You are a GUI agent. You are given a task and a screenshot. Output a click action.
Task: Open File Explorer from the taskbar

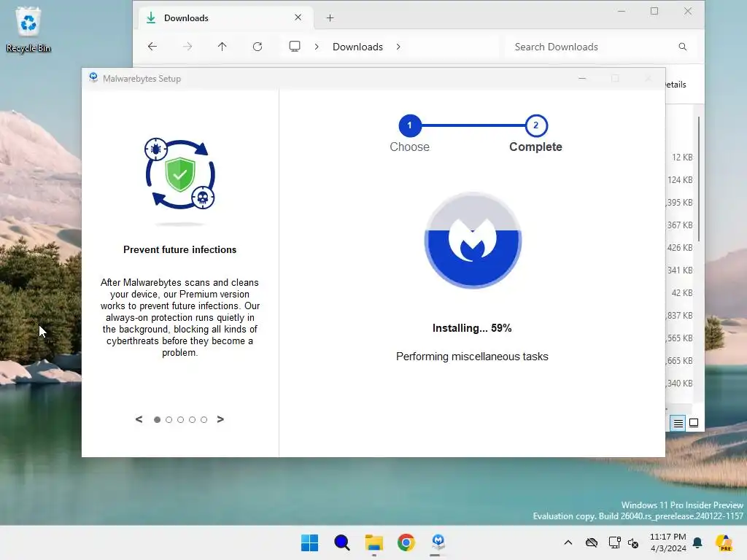click(x=374, y=542)
